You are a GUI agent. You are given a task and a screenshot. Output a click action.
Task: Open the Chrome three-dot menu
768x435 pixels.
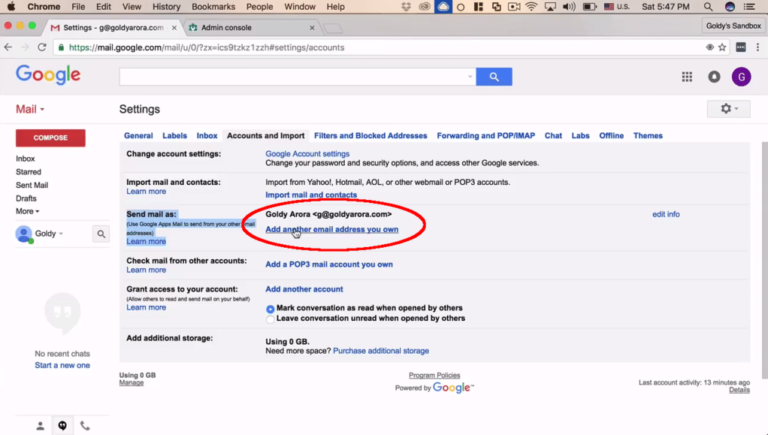(x=758, y=48)
